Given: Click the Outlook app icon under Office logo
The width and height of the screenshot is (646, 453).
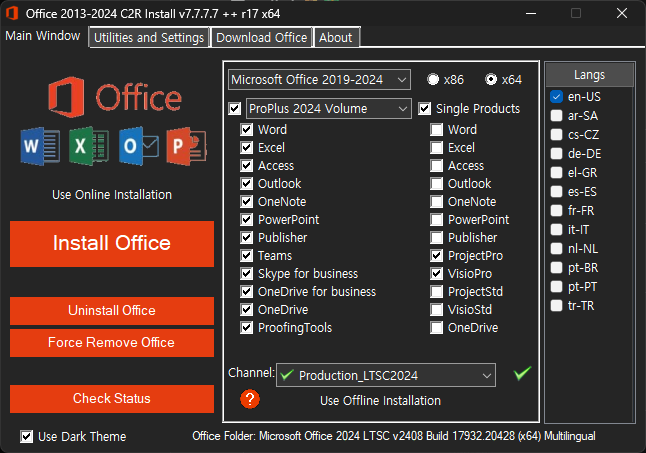Looking at the screenshot, I should tap(139, 146).
